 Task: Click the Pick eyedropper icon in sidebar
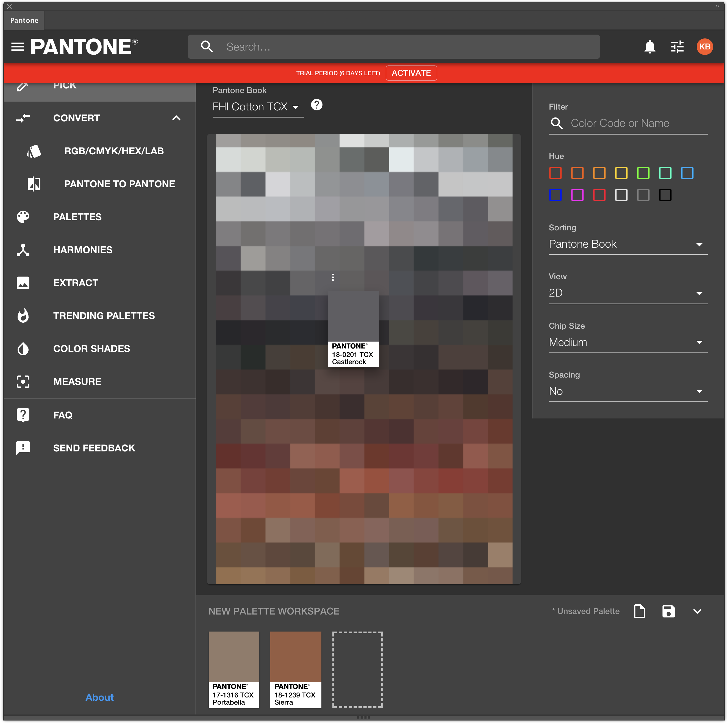click(x=22, y=86)
